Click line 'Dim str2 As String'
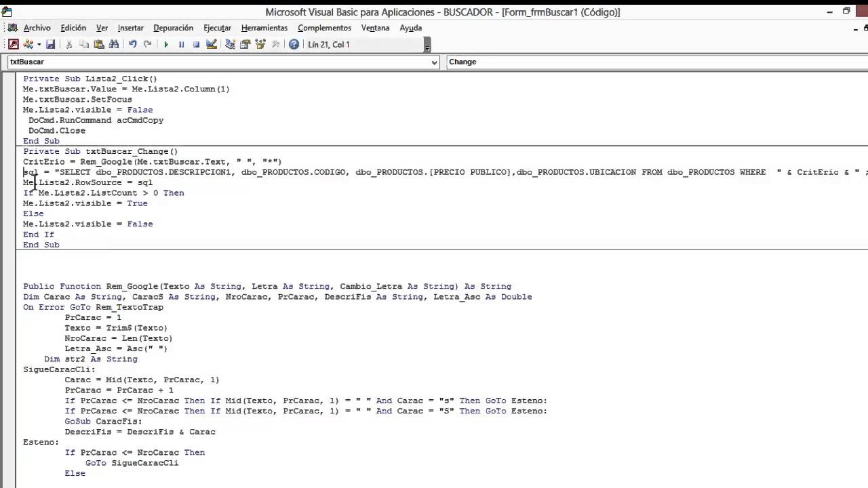 tap(91, 359)
